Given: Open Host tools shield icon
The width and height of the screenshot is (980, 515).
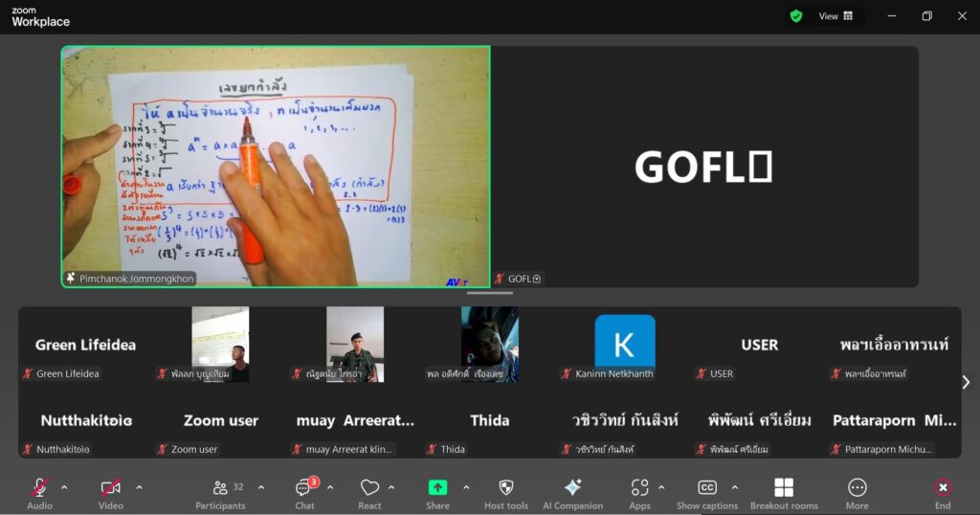Looking at the screenshot, I should point(506,487).
